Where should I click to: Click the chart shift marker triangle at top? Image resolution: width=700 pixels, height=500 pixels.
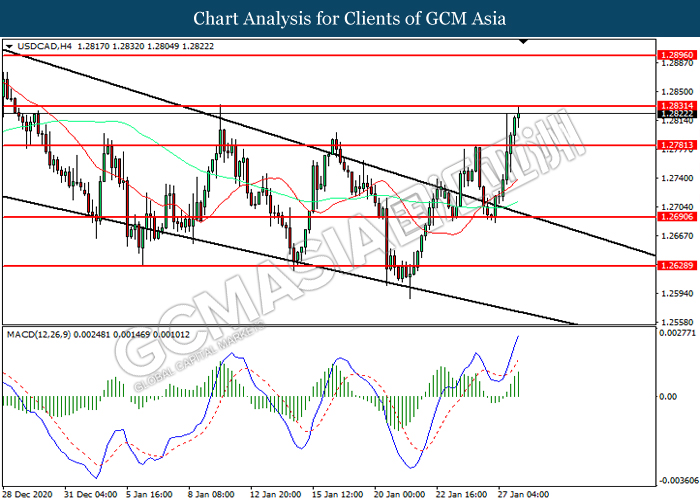click(x=524, y=42)
